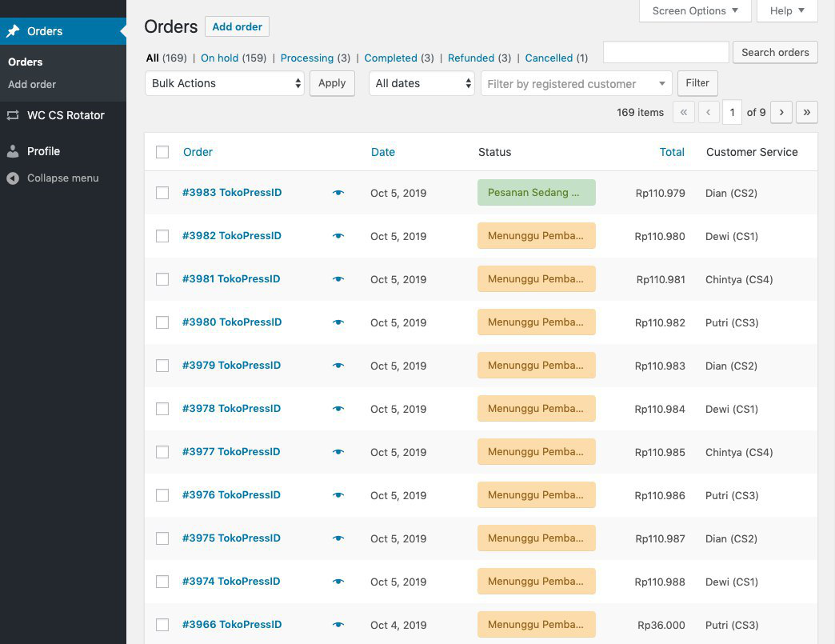This screenshot has height=644, width=835.
Task: Select checkbox for order #3983
Action: tap(162, 193)
